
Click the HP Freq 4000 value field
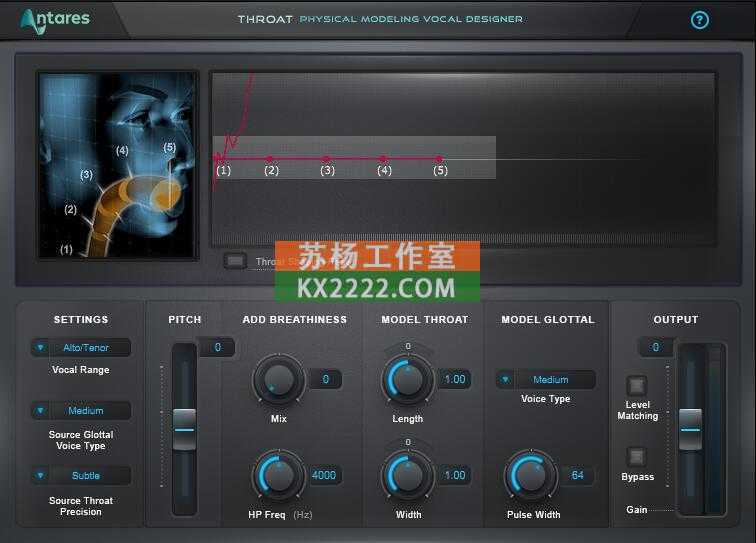point(324,475)
